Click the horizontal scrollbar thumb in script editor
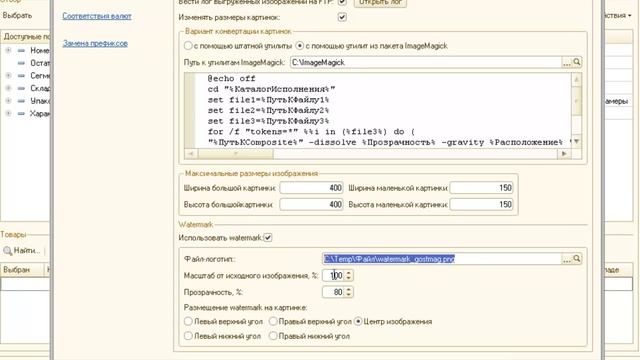The width and height of the screenshot is (640, 360). [236, 154]
